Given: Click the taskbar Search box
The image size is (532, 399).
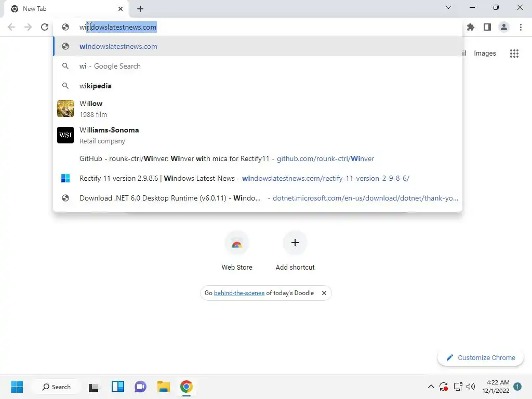Looking at the screenshot, I should [x=56, y=387].
